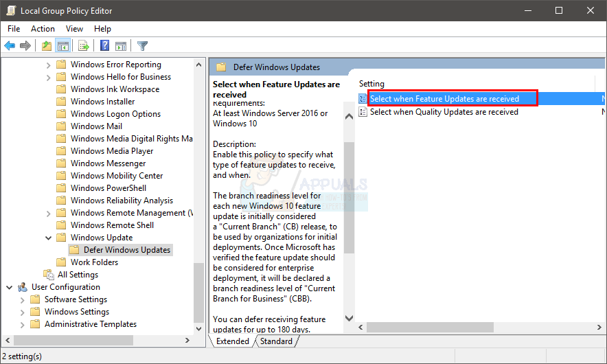Select Windows Remote Shell folder
The width and height of the screenshot is (607, 364).
tap(112, 225)
